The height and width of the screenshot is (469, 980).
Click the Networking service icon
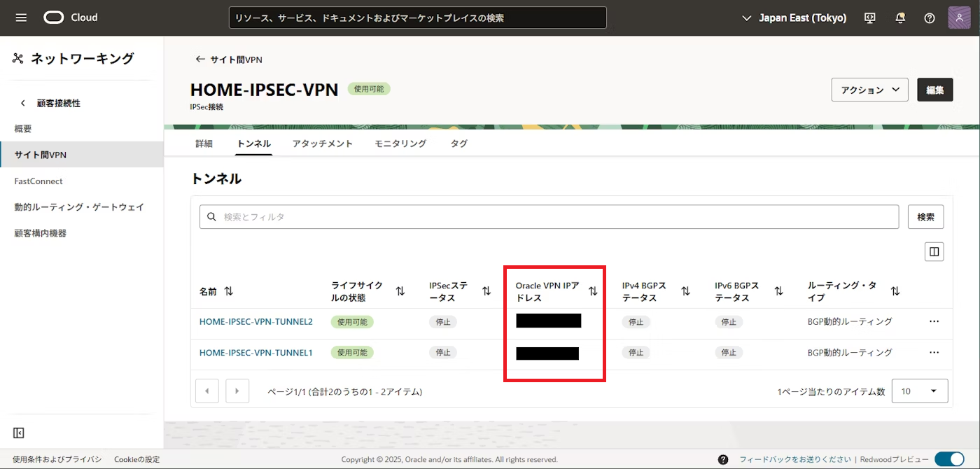[x=18, y=59]
